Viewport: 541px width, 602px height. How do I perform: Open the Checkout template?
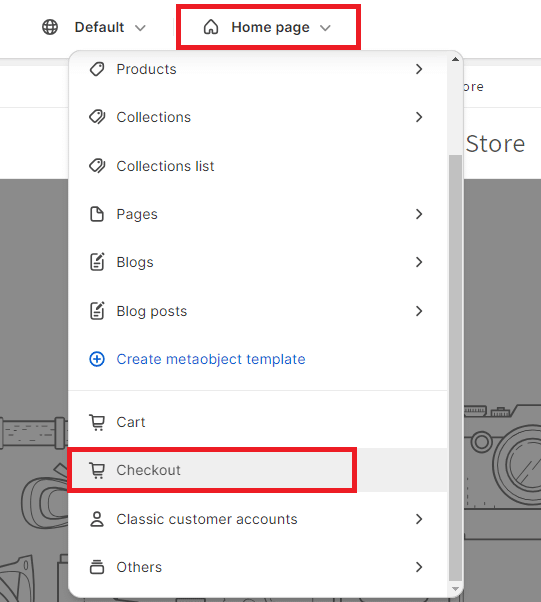[258, 470]
